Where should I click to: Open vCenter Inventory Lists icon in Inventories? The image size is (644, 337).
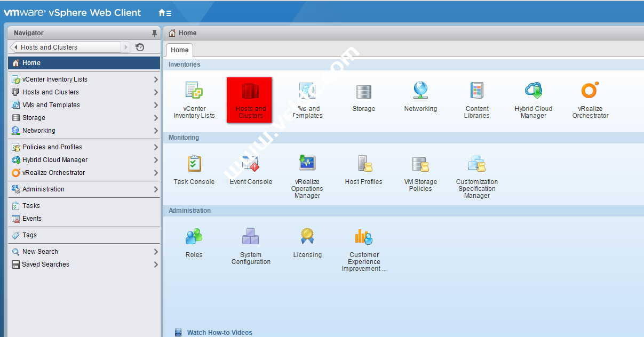click(x=194, y=91)
